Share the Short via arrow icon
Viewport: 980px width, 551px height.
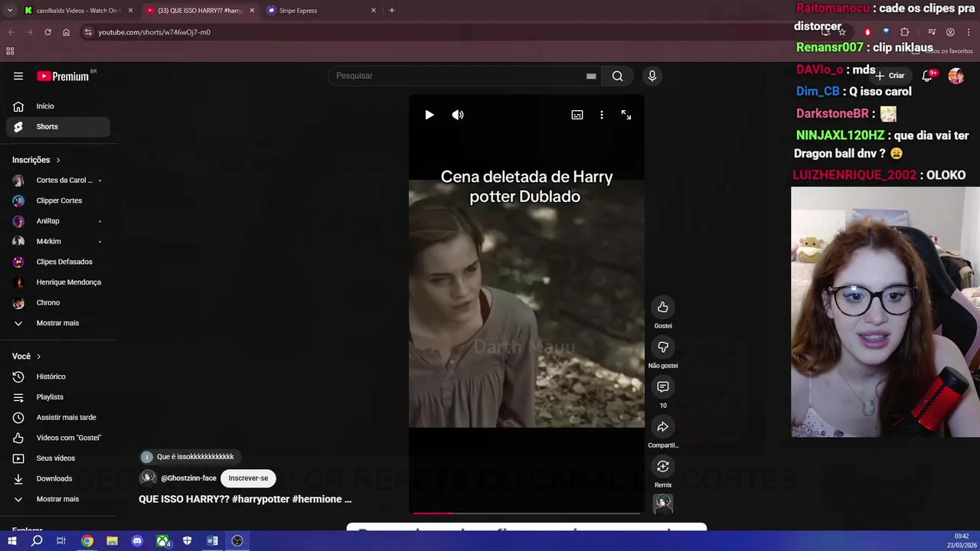click(x=663, y=426)
